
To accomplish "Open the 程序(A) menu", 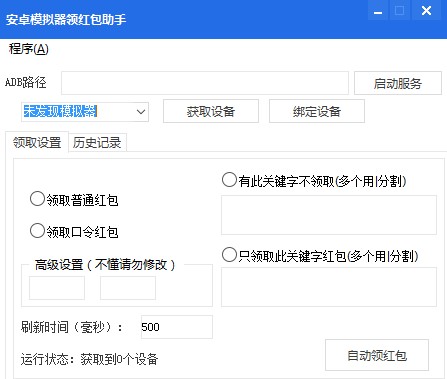I will coord(29,49).
